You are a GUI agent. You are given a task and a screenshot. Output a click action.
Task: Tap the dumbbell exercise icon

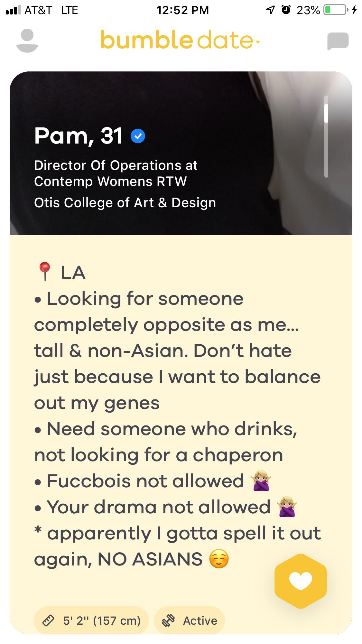(168, 620)
